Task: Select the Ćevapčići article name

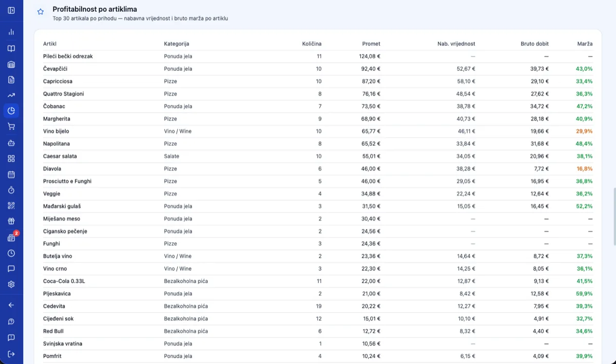Action: point(55,69)
